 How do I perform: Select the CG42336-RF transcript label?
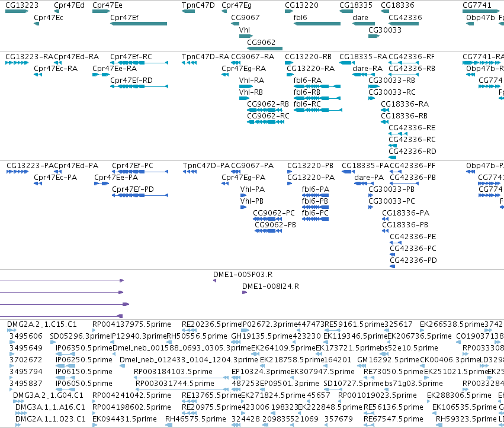coord(412,57)
